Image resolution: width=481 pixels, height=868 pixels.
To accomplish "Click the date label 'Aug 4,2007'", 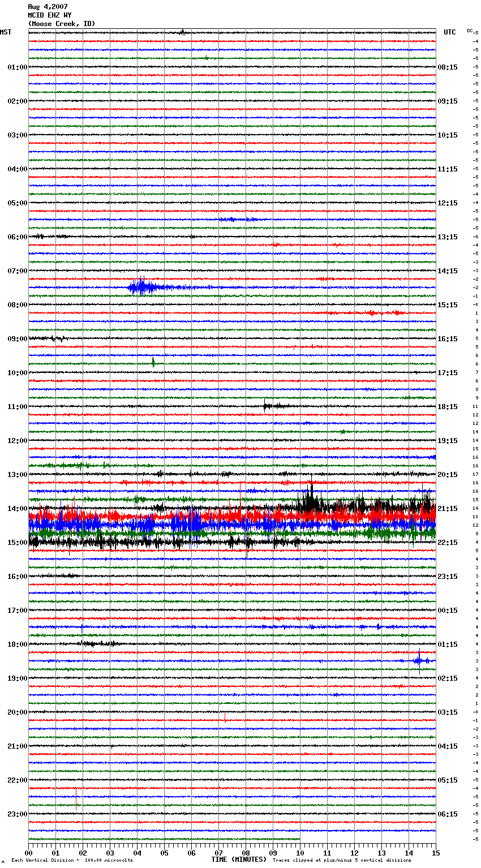I will point(48,7).
